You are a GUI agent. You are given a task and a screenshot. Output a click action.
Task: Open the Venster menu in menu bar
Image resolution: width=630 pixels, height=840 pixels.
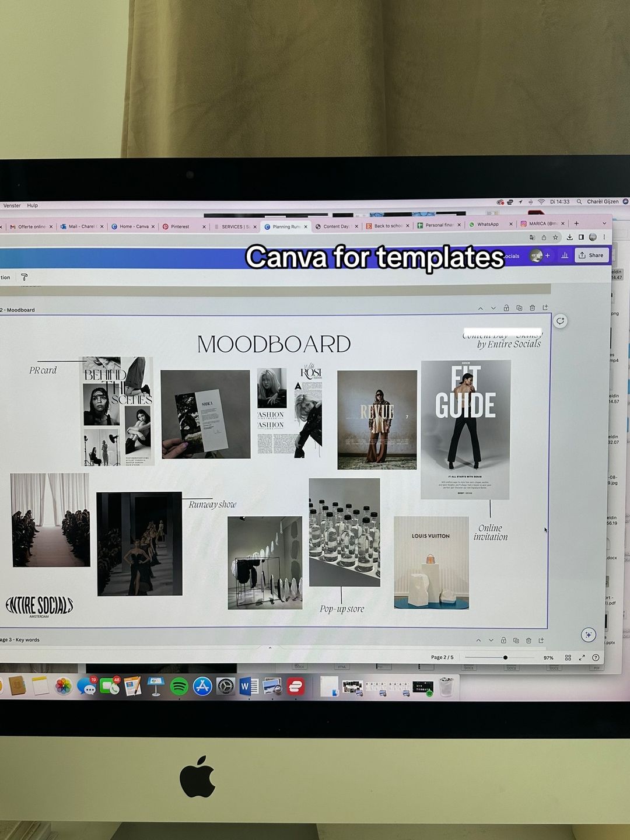pyautogui.click(x=12, y=205)
